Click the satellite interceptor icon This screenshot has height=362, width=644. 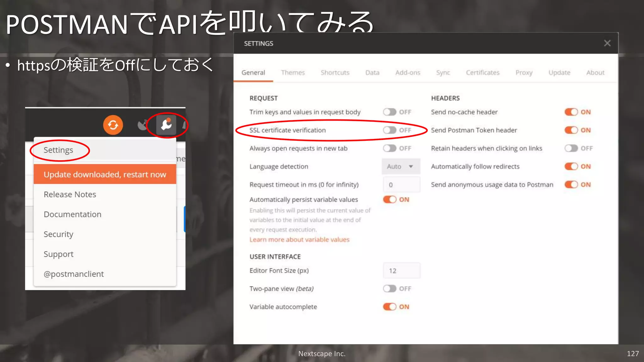(142, 125)
